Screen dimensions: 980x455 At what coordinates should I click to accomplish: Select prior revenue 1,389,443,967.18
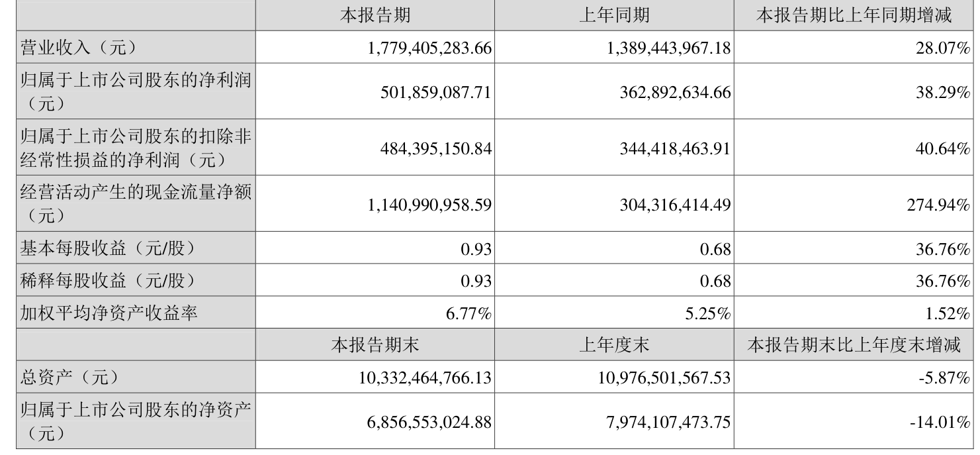664,48
